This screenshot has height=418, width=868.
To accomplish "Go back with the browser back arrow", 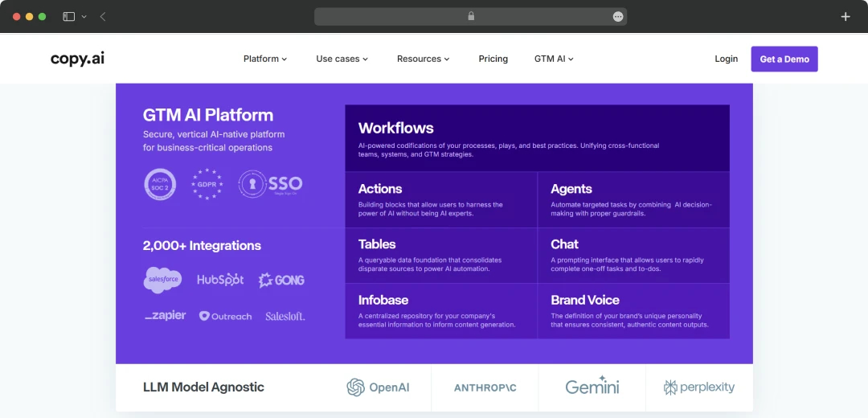I will 103,17.
